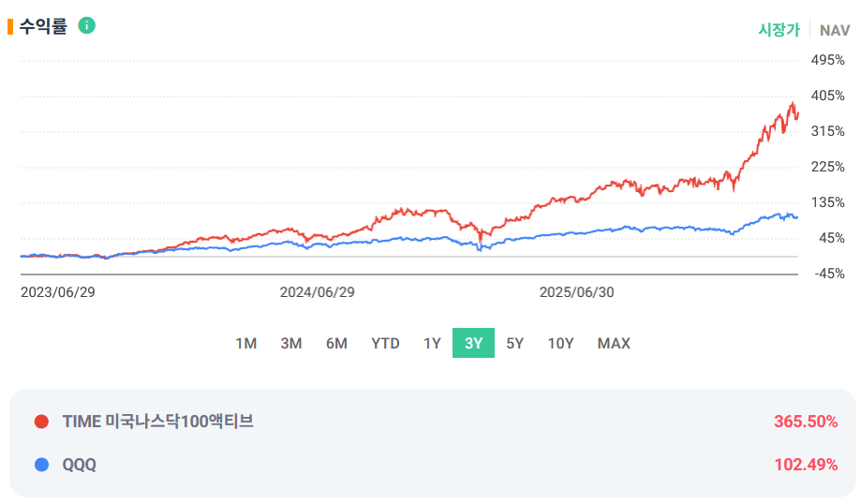Click the red line peak near 405%
Viewport: 861px width, 504px height.
pyautogui.click(x=793, y=103)
